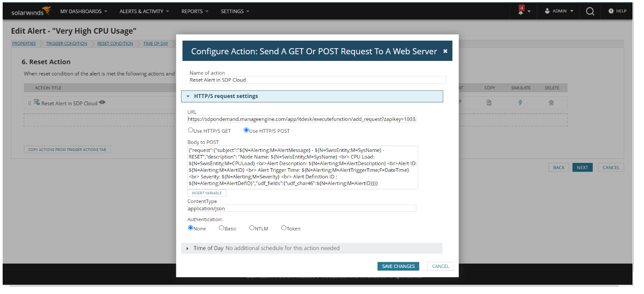644x294 pixels.
Task: Click the copy action icon in row
Action: pyautogui.click(x=489, y=102)
